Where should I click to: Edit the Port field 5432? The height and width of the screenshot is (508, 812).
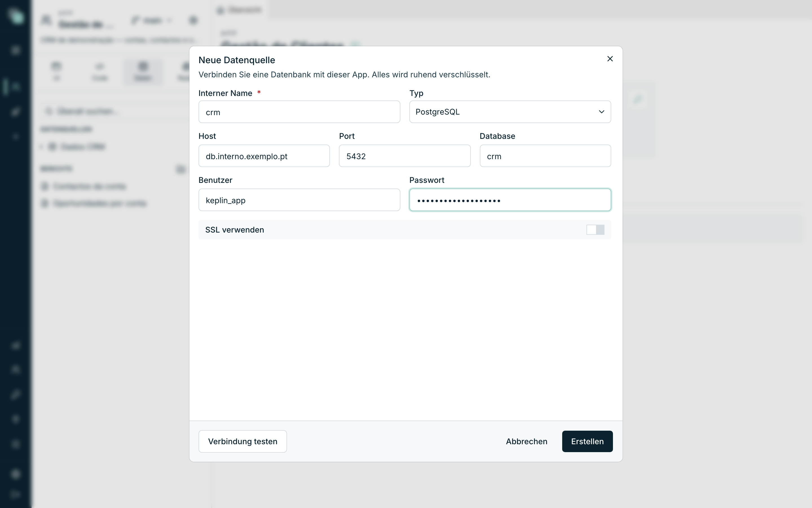tap(405, 156)
